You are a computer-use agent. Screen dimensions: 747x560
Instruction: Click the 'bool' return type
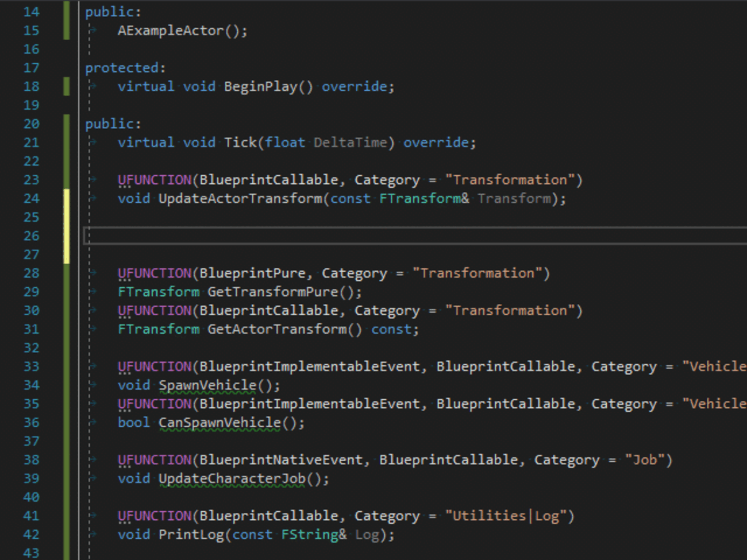click(x=134, y=423)
